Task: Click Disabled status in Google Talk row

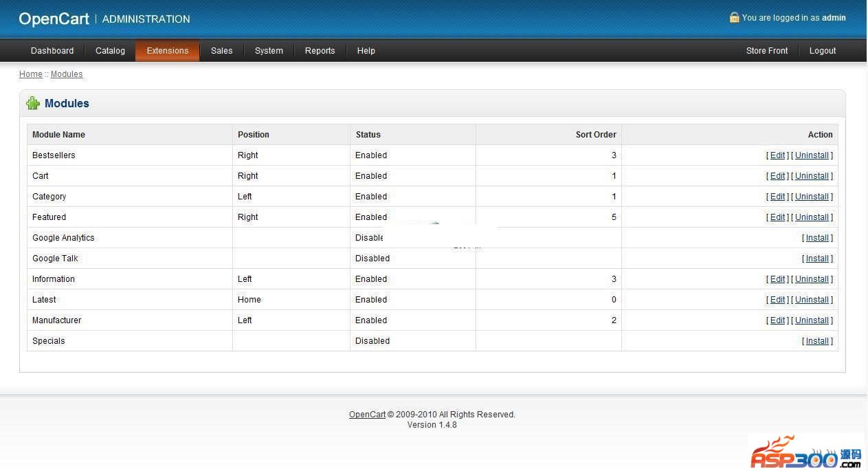Action: (372, 259)
